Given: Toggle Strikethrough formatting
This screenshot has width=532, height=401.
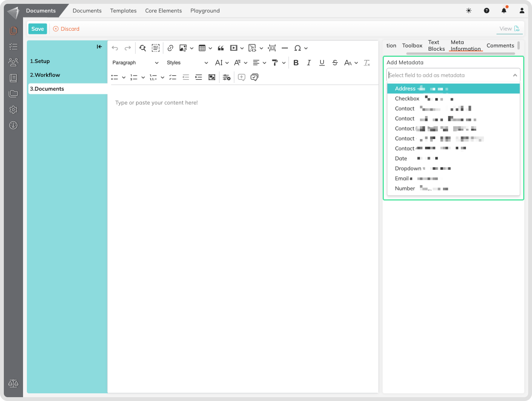Looking at the screenshot, I should pos(335,63).
